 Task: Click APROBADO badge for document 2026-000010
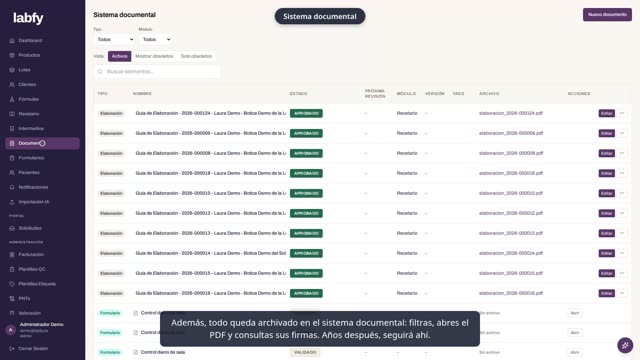[306, 193]
